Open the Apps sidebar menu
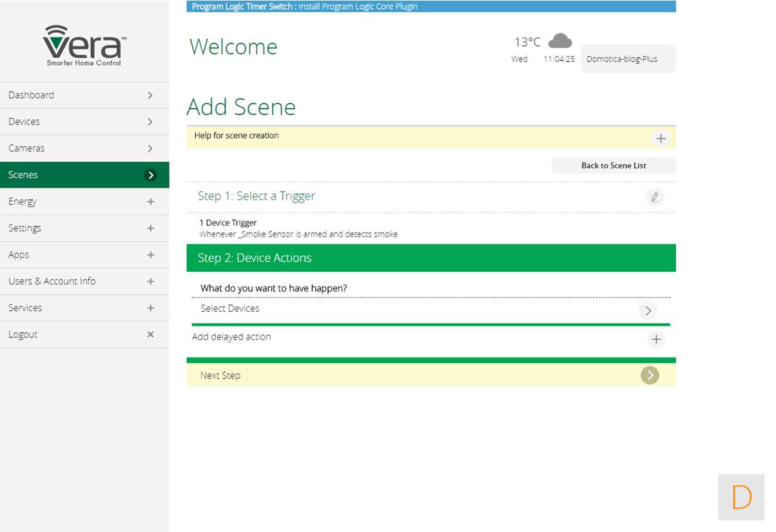 pyautogui.click(x=84, y=255)
